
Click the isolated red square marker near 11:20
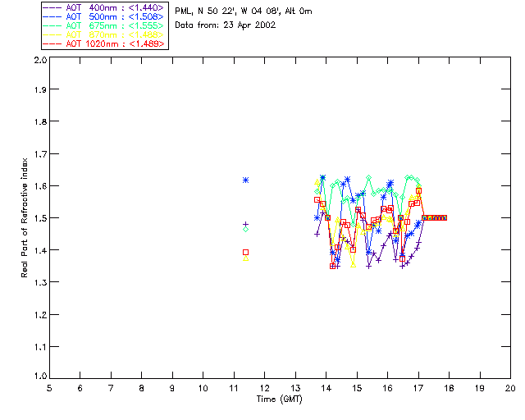[x=246, y=252]
